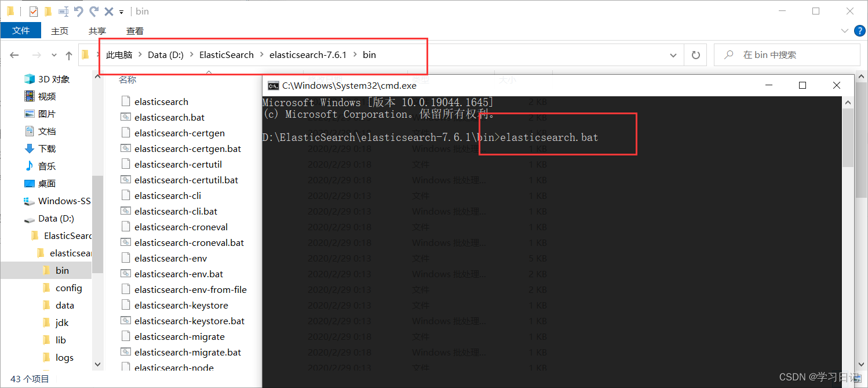868x388 pixels.
Task: Select 下载 in navigation pane
Action: click(x=40, y=148)
